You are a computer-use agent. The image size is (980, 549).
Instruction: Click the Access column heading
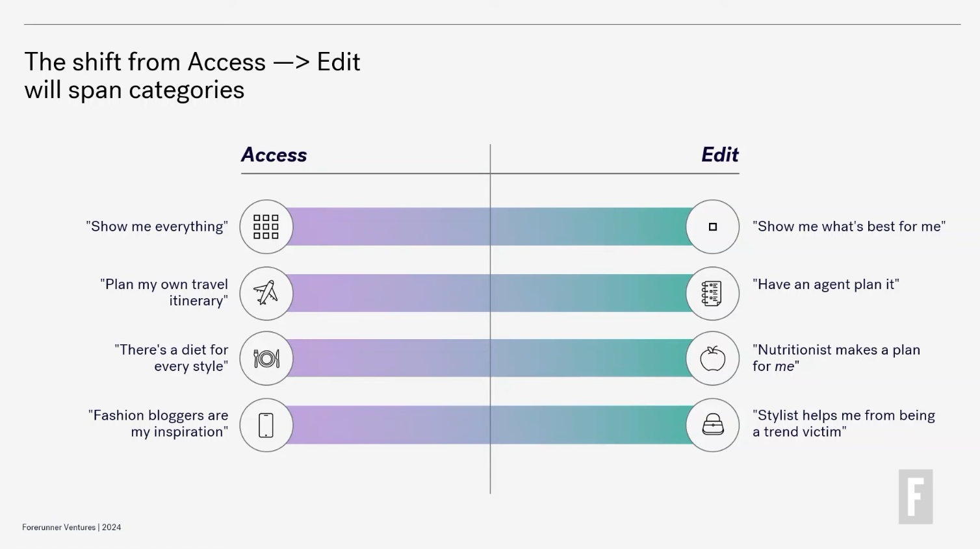click(x=274, y=155)
